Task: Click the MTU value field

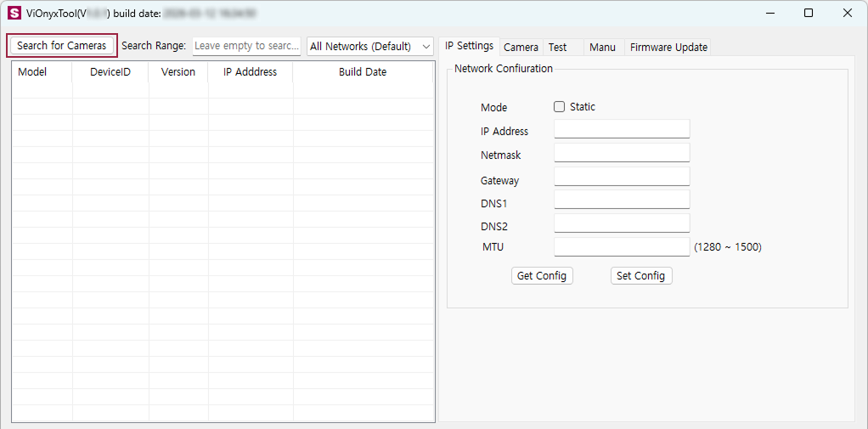Action: pyautogui.click(x=622, y=247)
